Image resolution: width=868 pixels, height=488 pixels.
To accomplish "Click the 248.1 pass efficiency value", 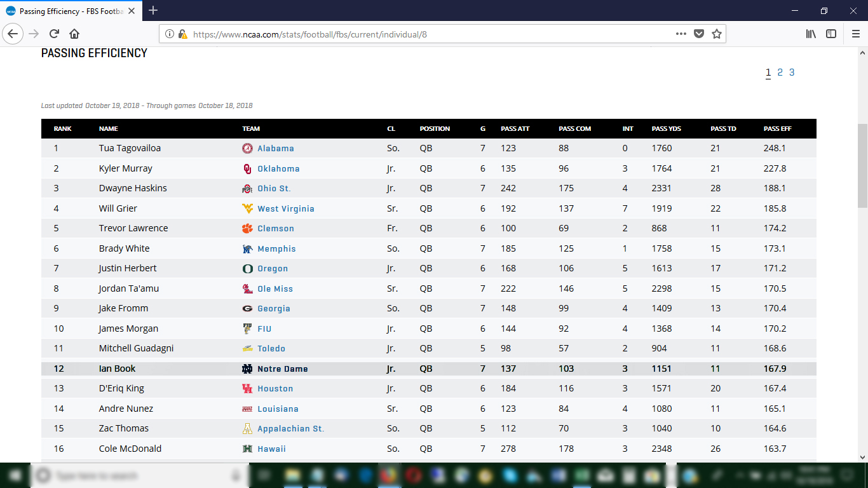I will click(x=775, y=148).
